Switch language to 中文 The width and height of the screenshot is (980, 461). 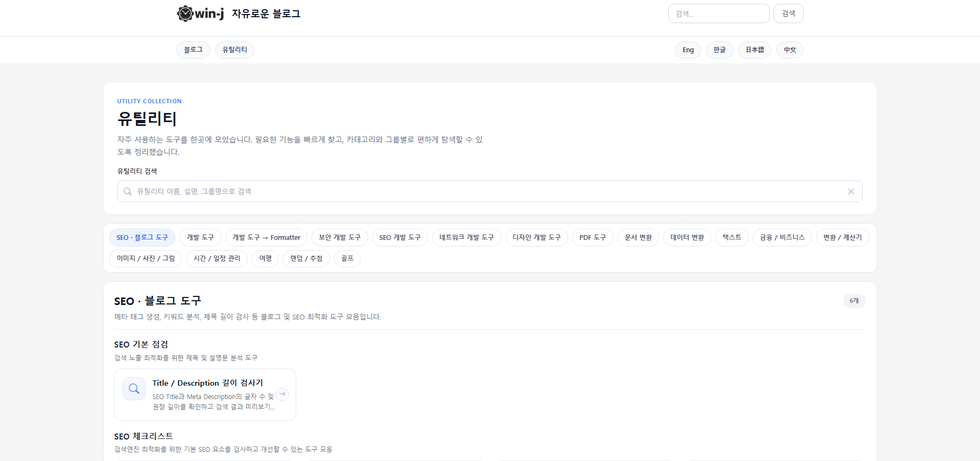tap(790, 50)
